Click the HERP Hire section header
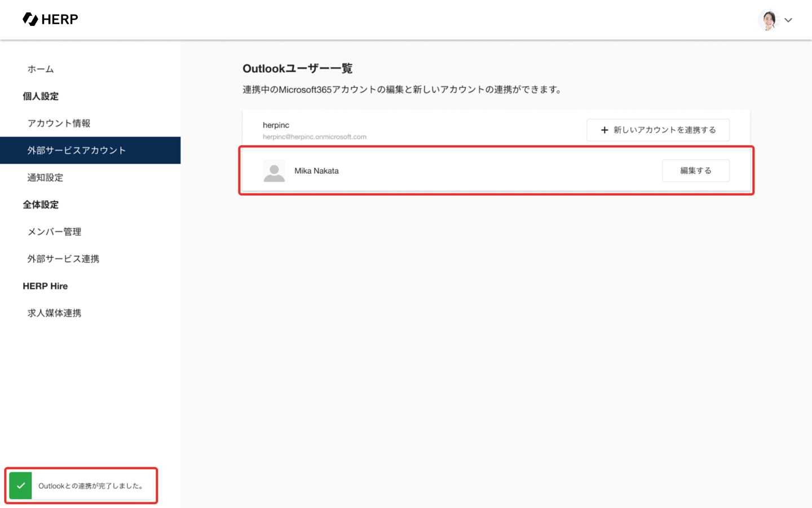The height and width of the screenshot is (508, 812). pos(45,286)
